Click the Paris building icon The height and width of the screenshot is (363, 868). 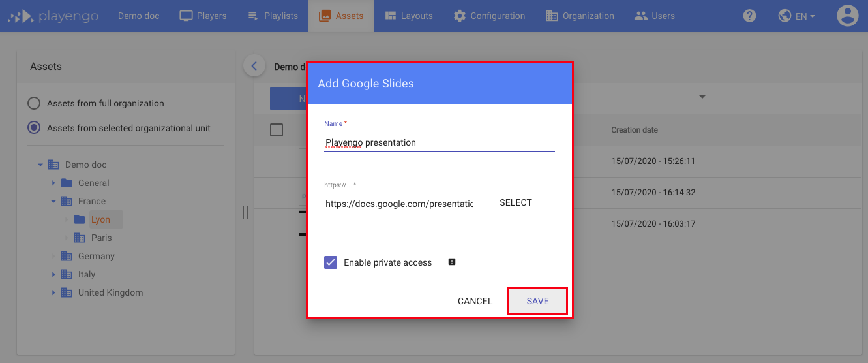[80, 238]
